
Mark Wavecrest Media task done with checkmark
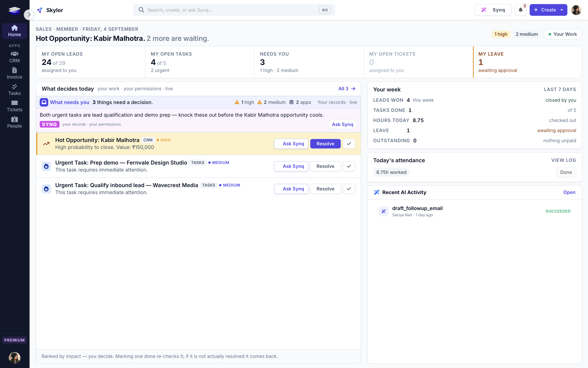pyautogui.click(x=349, y=189)
